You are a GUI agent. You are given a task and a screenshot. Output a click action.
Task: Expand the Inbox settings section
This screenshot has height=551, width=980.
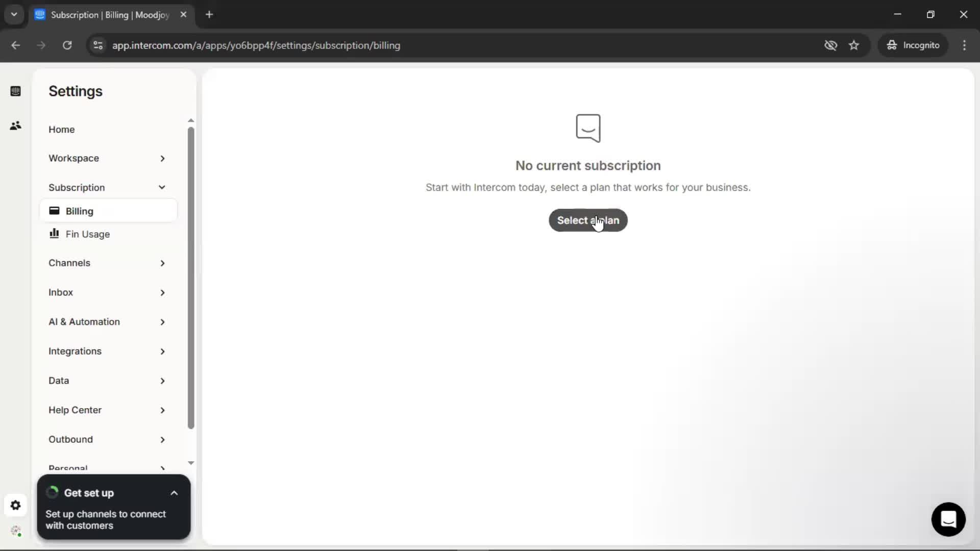pos(107,292)
